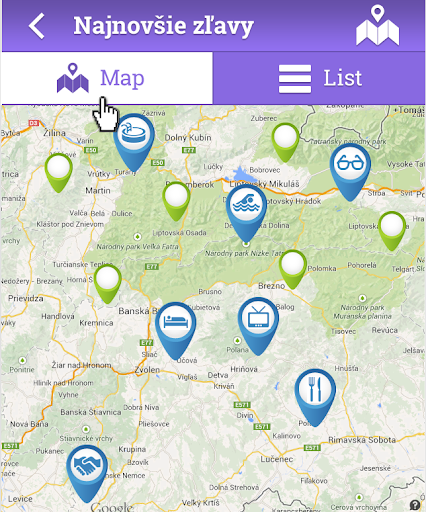Select the fork and knife restaurant pin

[315, 397]
